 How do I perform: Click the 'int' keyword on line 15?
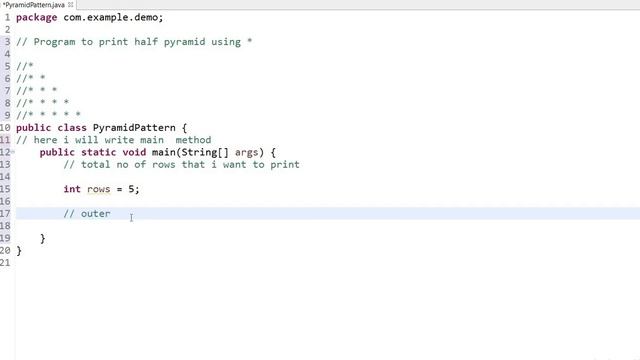pyautogui.click(x=72, y=189)
